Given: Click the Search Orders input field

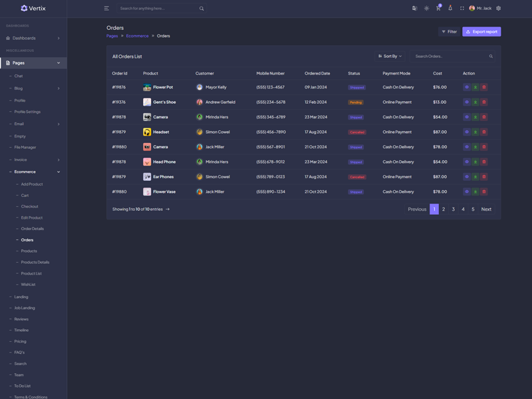Looking at the screenshot, I should (x=451, y=57).
